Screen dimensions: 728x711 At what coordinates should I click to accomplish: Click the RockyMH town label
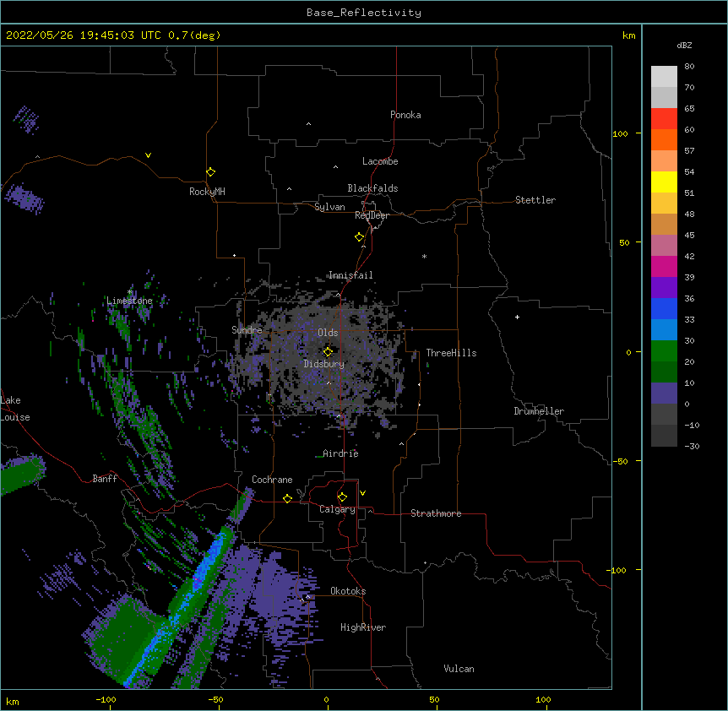[x=207, y=192]
